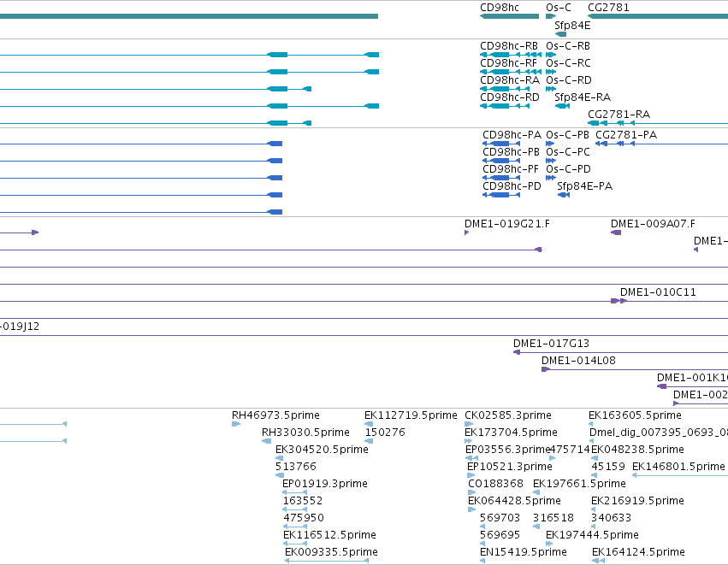Select EST label EK116512.5prime
This screenshot has width=728, height=565.
coord(329,535)
